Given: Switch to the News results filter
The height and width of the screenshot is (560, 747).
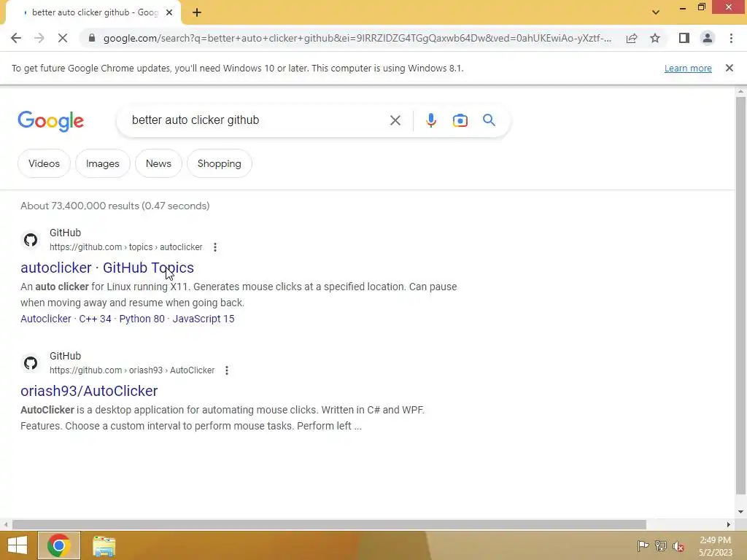Looking at the screenshot, I should pos(158,163).
